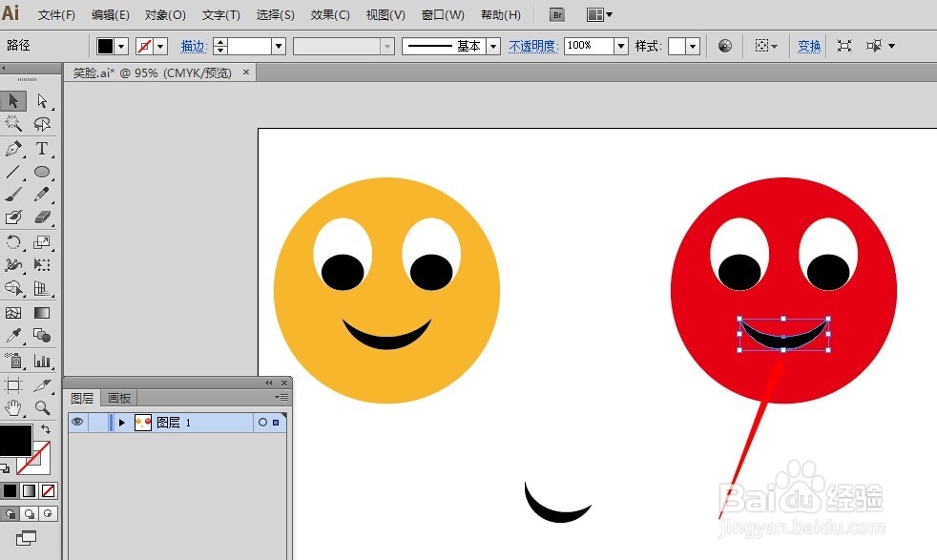937x560 pixels.
Task: Hide 图层 1 using the eye icon
Action: [77, 422]
